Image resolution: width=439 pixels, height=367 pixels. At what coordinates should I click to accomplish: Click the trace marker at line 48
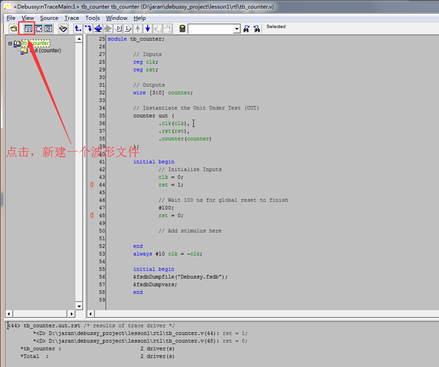(92, 215)
